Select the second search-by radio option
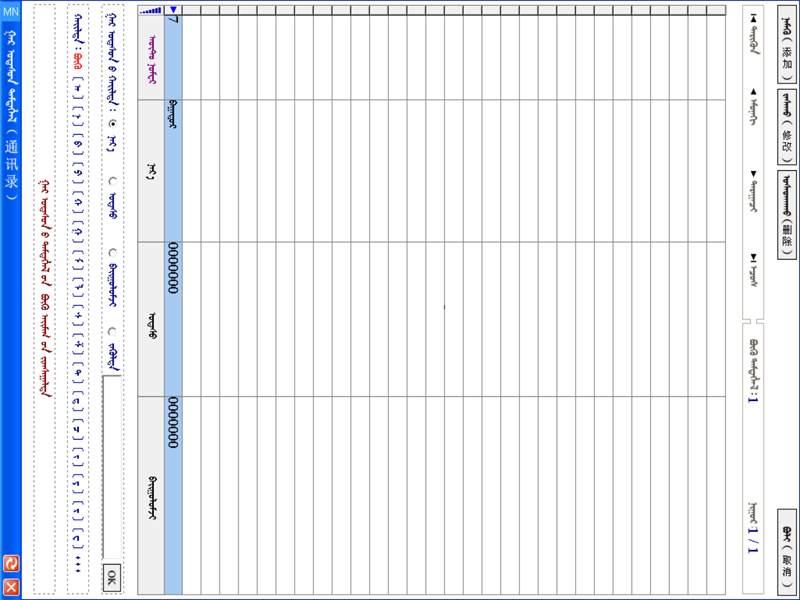The height and width of the screenshot is (600, 800). (113, 181)
